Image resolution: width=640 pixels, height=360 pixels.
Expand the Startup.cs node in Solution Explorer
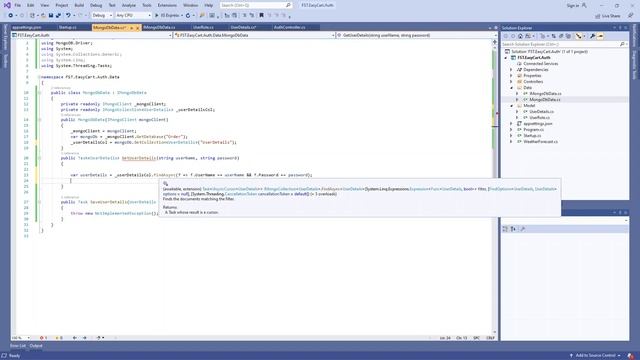pos(511,136)
